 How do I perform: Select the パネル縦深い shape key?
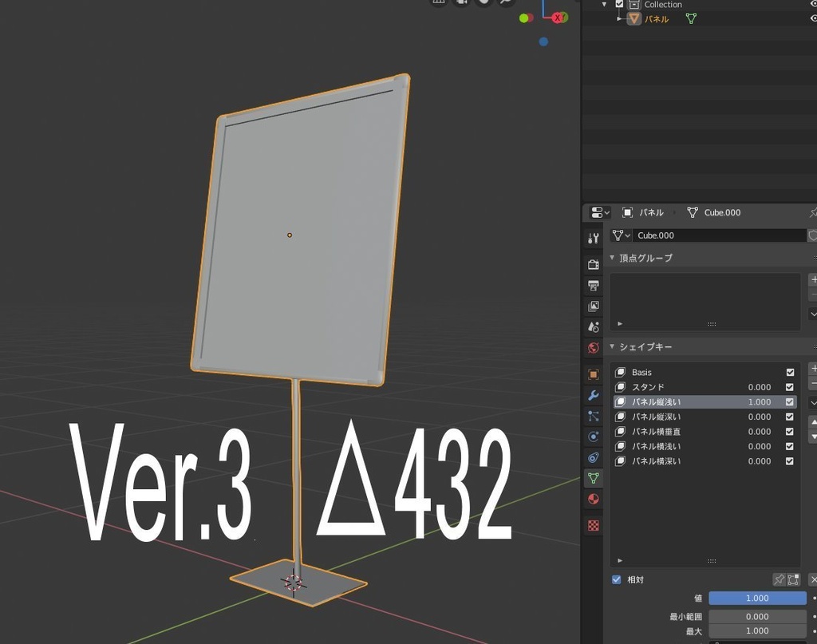705,417
